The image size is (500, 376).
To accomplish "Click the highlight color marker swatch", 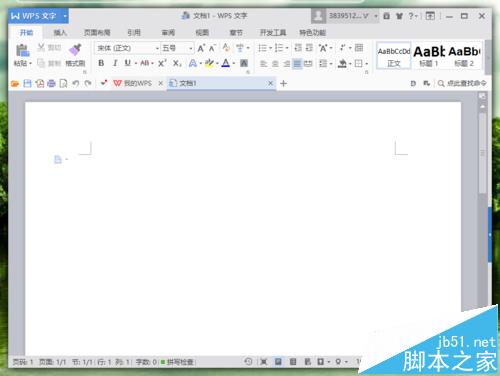I will pos(209,63).
